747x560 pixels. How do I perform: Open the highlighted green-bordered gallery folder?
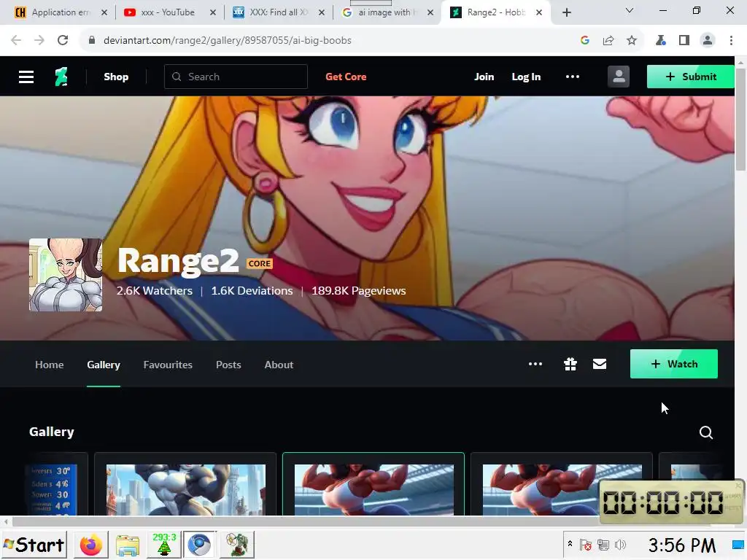[x=373, y=484]
